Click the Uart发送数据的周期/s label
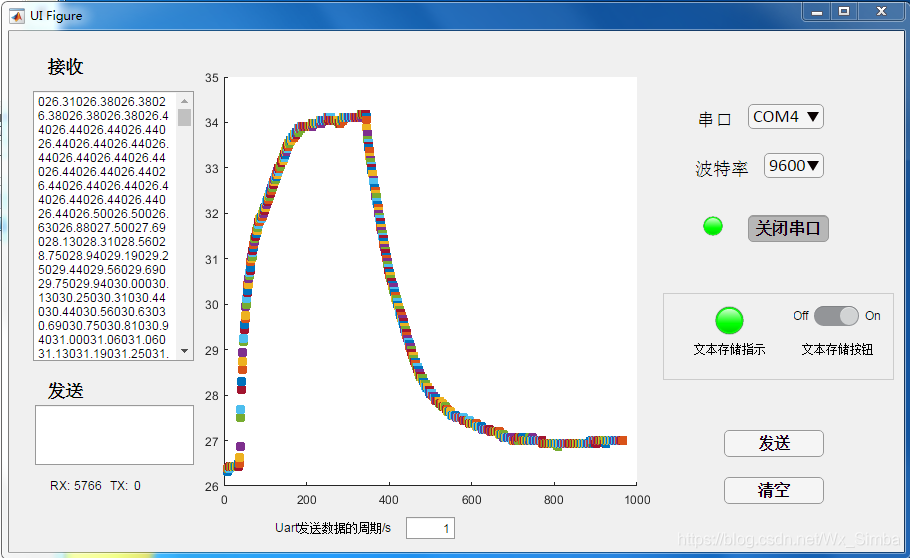The width and height of the screenshot is (910, 558). tap(333, 528)
